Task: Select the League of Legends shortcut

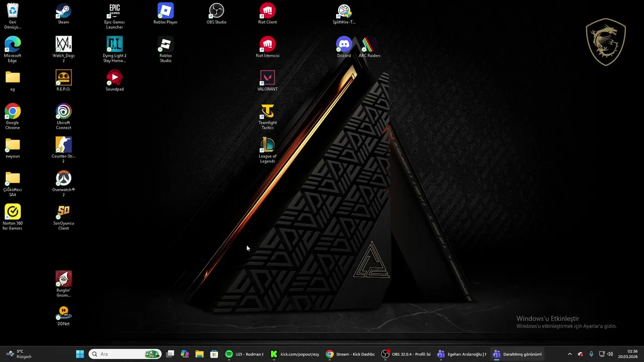Action: point(267,150)
